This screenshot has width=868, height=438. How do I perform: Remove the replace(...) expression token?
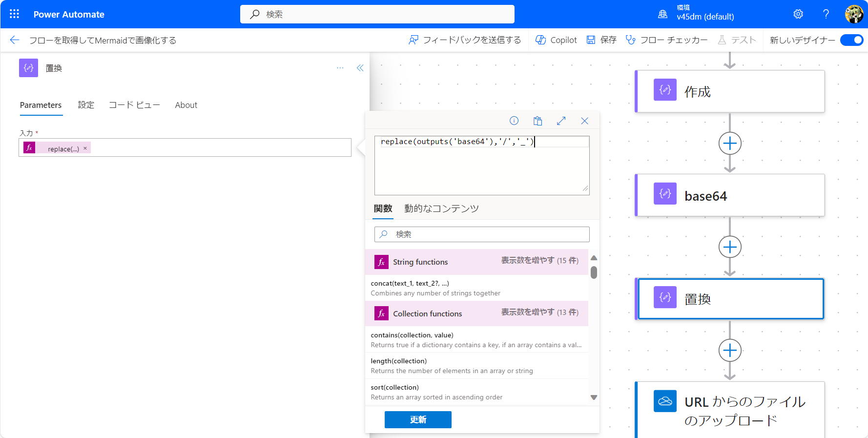[85, 148]
